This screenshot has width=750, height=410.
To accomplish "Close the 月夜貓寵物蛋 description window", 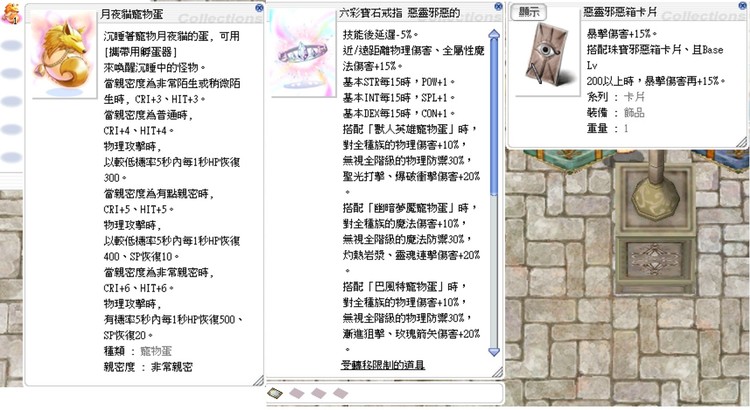I will (259, 8).
